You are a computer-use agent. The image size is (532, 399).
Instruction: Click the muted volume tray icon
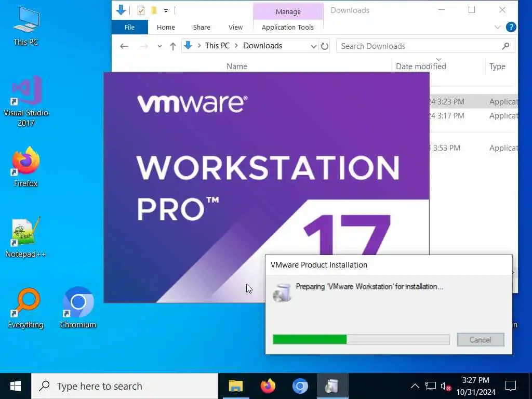(446, 386)
